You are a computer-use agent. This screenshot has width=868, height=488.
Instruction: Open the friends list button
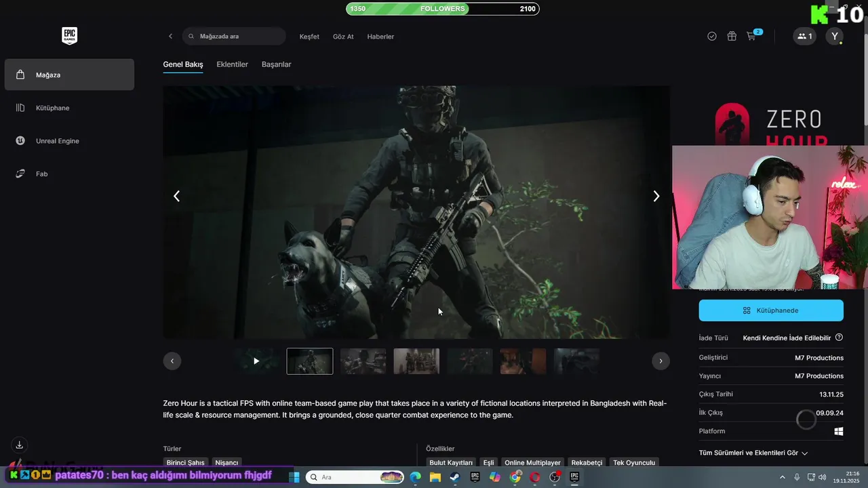tap(805, 37)
